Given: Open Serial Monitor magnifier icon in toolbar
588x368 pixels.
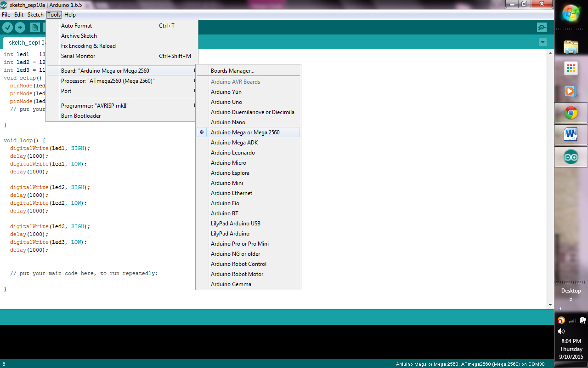Looking at the screenshot, I should click(x=542, y=28).
